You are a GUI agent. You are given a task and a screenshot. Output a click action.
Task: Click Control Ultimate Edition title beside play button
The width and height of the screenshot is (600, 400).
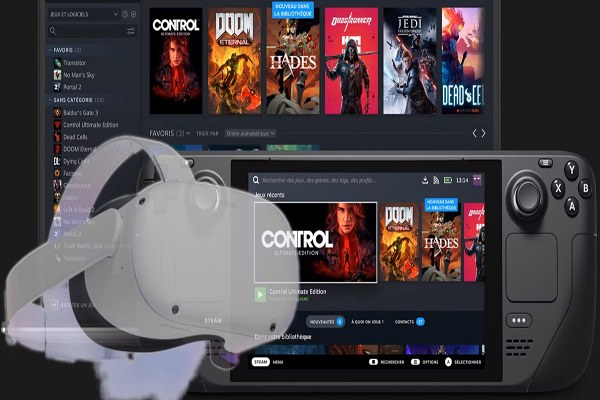tap(298, 292)
